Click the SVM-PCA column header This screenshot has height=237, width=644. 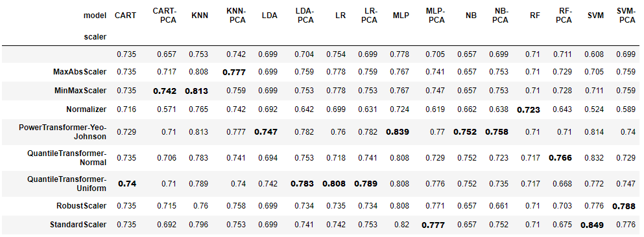pos(626,16)
